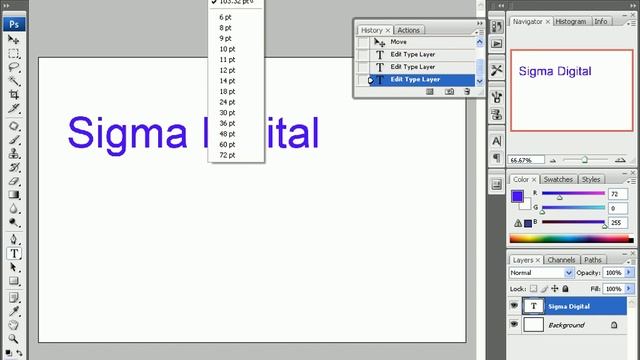This screenshot has height=360, width=640.
Task: Select the Path Selection tool
Action: [13, 267]
